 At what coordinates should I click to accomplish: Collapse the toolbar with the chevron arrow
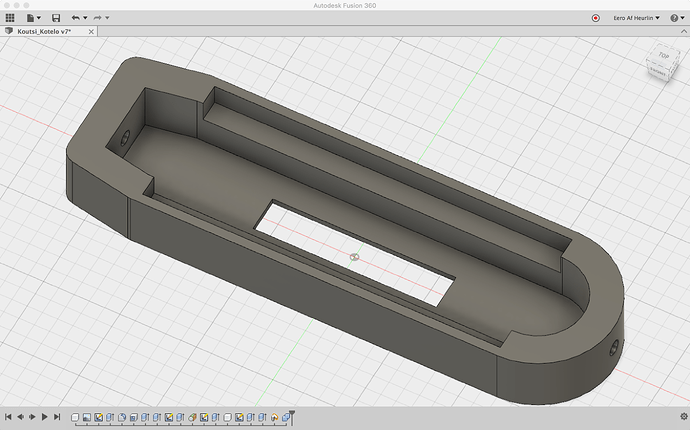click(x=682, y=32)
